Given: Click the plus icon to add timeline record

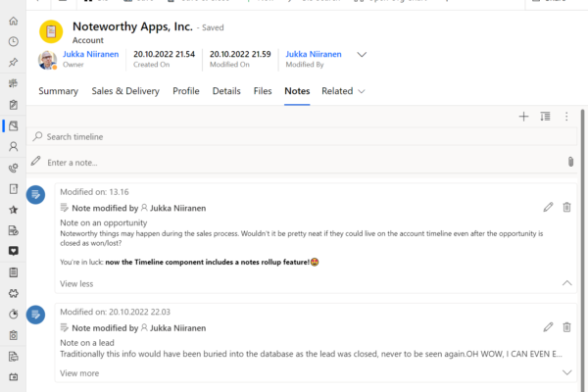Looking at the screenshot, I should [x=523, y=117].
